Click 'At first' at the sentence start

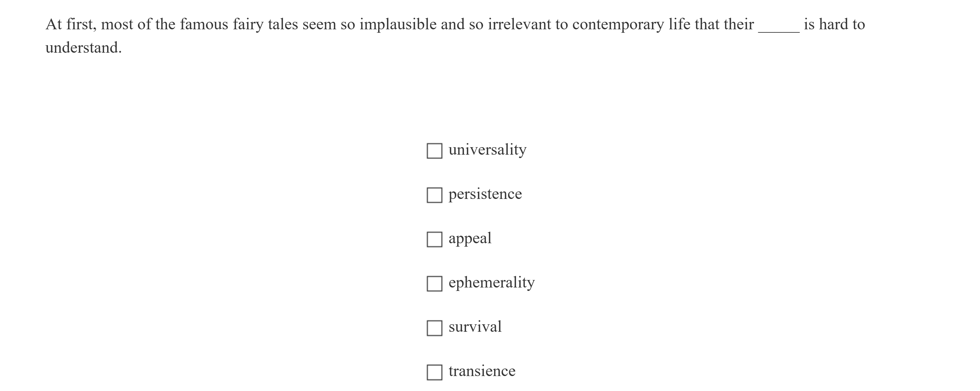click(71, 24)
